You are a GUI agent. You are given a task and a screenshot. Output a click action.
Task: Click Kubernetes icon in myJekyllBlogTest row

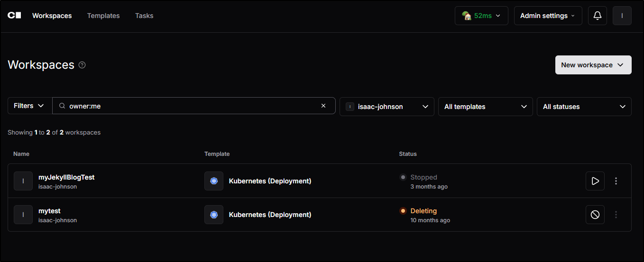(x=214, y=181)
